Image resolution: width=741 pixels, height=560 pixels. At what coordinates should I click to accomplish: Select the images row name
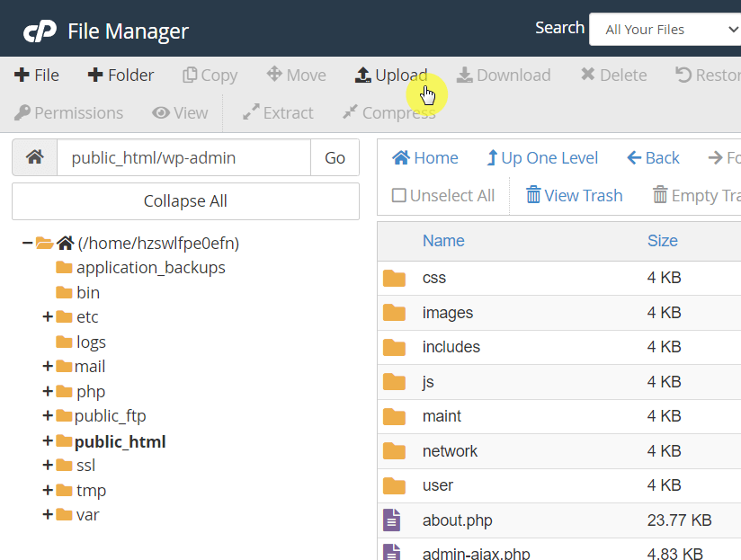click(x=448, y=313)
